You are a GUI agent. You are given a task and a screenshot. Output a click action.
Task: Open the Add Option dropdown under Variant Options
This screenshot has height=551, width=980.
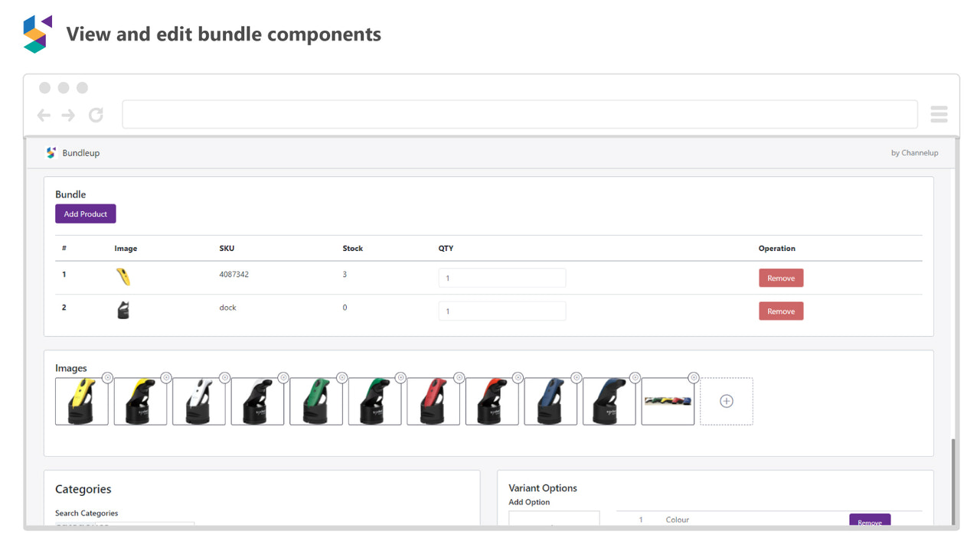(554, 518)
